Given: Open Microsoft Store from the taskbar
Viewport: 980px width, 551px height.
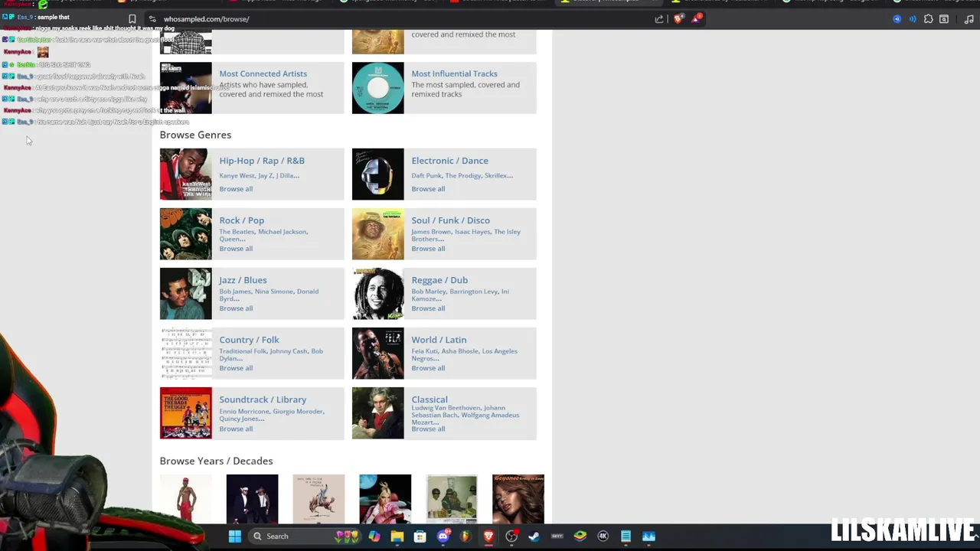Looking at the screenshot, I should 420,536.
